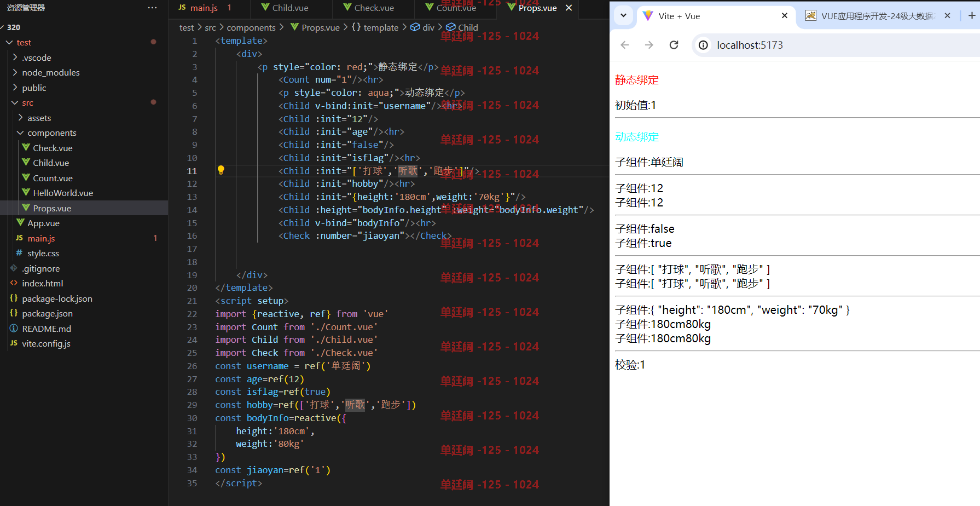Click the braces icon of package-lock.json
Viewport: 980px width, 506px height.
point(14,298)
